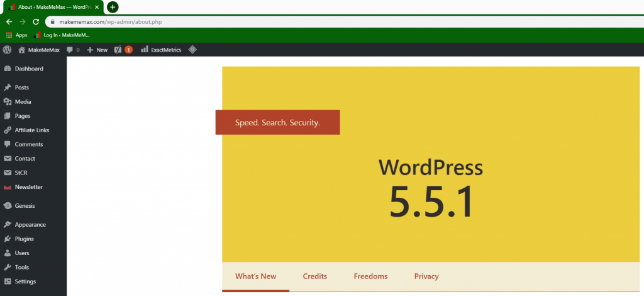Click the orange notification badge showing 1

point(128,50)
